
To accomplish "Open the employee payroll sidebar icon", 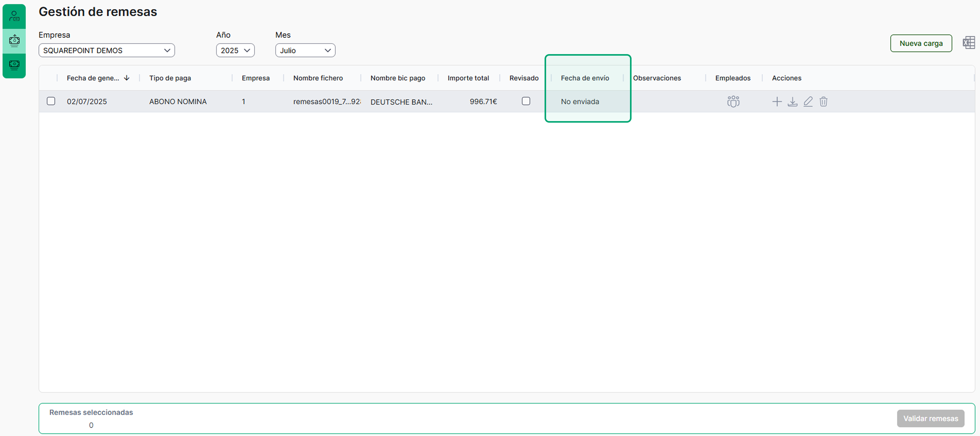I will pyautogui.click(x=14, y=16).
